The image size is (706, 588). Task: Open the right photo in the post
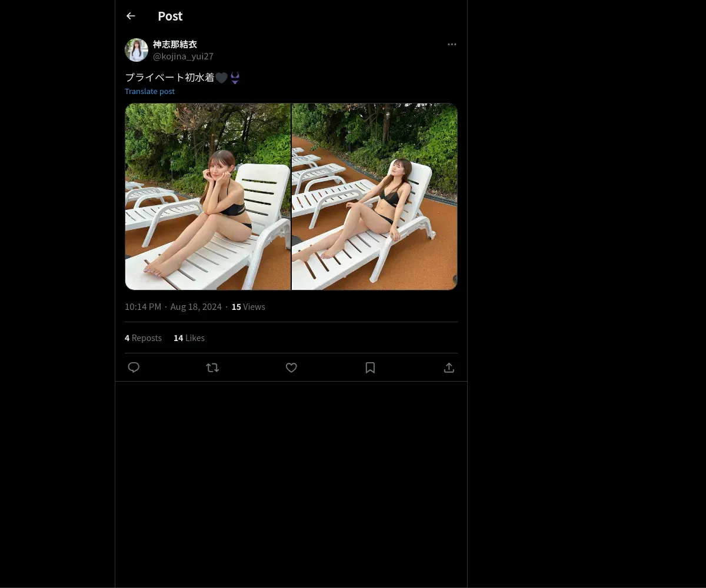(375, 196)
